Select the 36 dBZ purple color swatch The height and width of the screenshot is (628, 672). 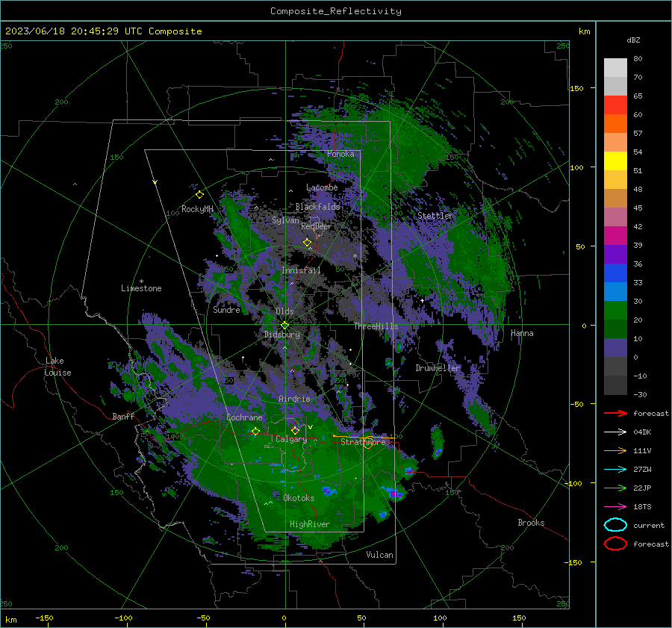[x=615, y=254]
